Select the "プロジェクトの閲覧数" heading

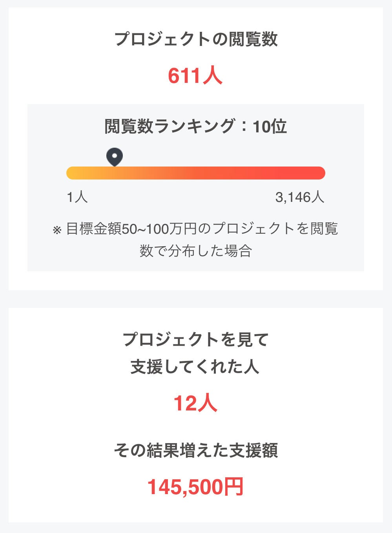[196, 39]
